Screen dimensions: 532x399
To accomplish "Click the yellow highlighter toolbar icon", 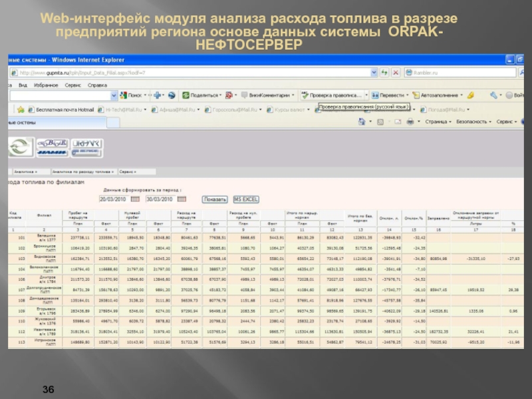I will click(x=470, y=96).
